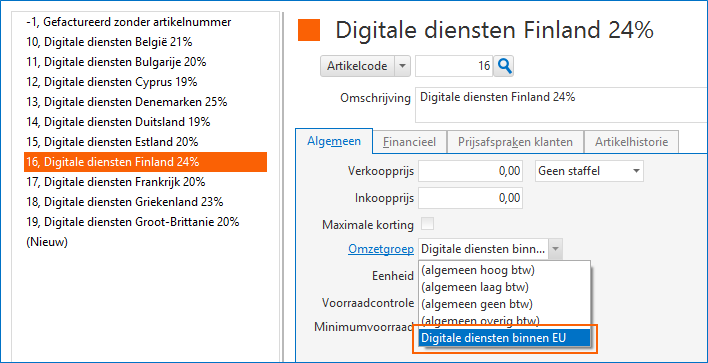Viewport: 708px width, 363px height.
Task: Click the Inkoopprijs price field
Action: click(470, 198)
